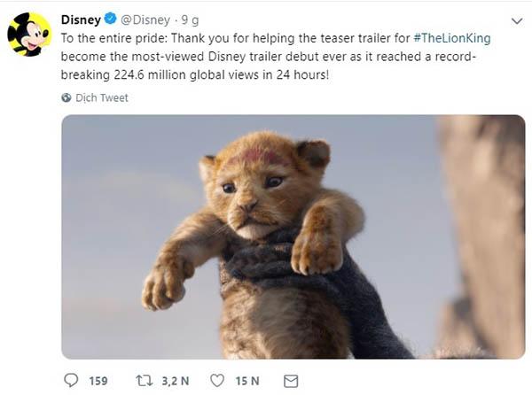Like the tweet with the heart icon
The width and height of the screenshot is (532, 395).
tap(217, 381)
